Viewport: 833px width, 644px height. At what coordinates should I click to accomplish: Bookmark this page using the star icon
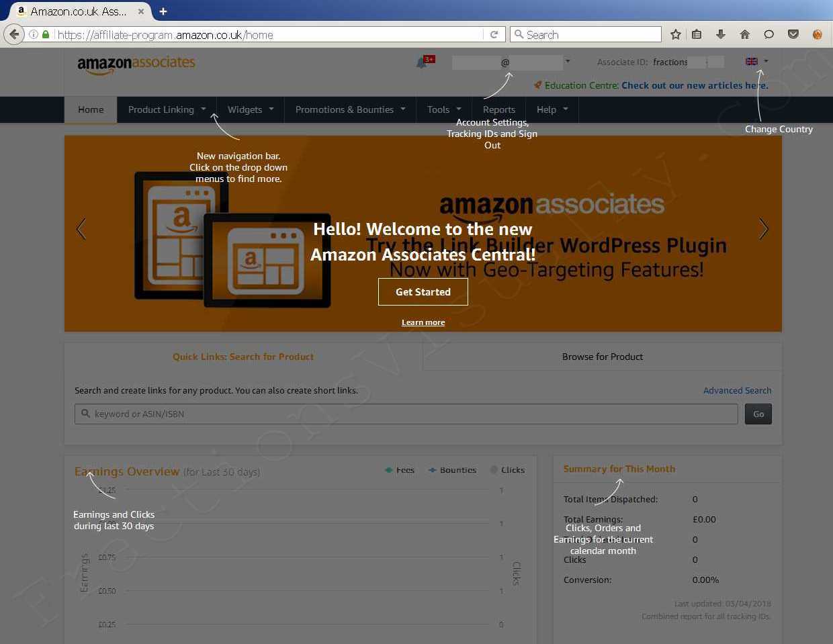click(x=676, y=34)
